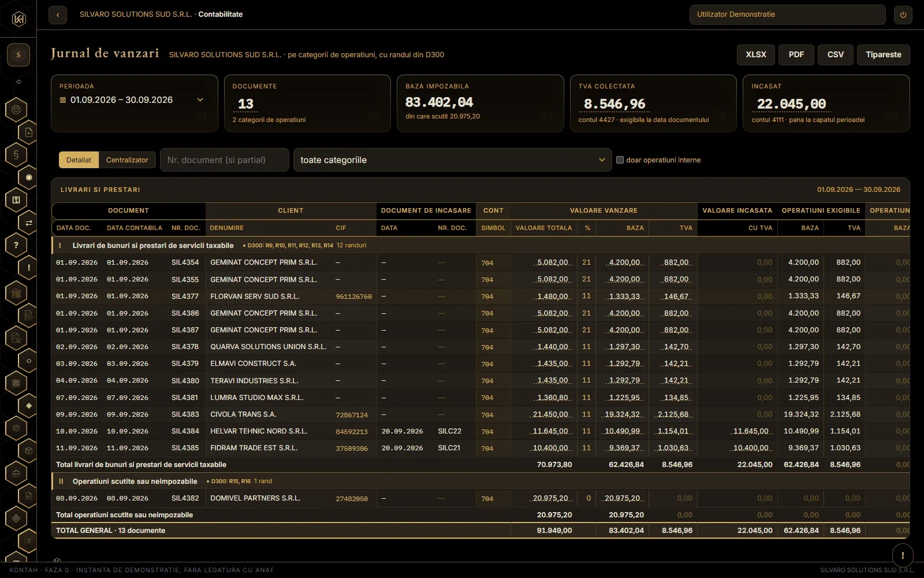Click CIF 72867124 of Civola Trans
Viewport: 924px width, 578px height.
[x=352, y=415]
